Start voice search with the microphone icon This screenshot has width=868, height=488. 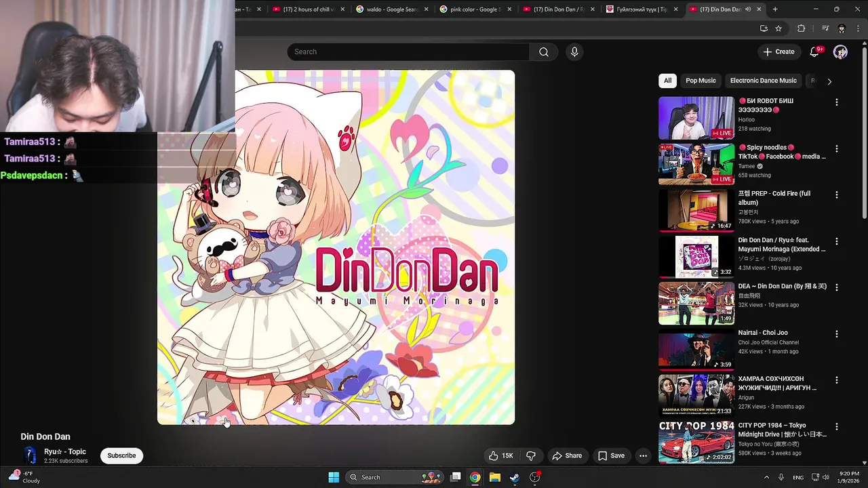[x=574, y=52]
